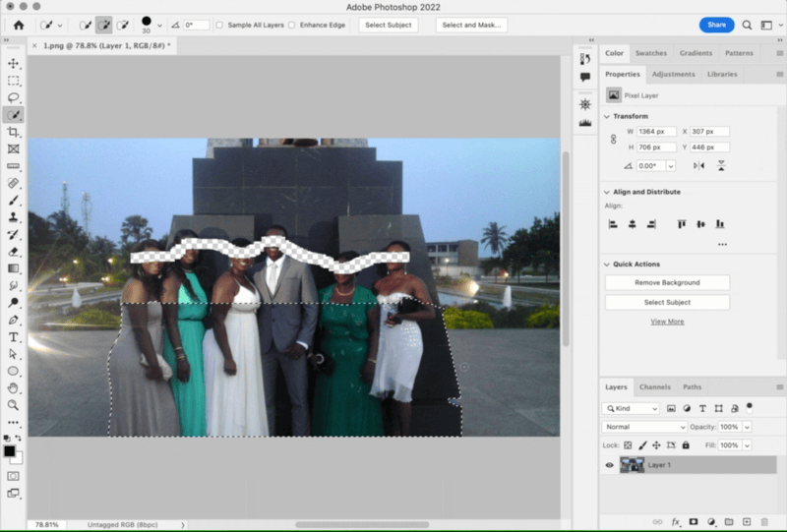This screenshot has width=787, height=532.
Task: Collapse the Quick Actions section
Action: coord(607,265)
